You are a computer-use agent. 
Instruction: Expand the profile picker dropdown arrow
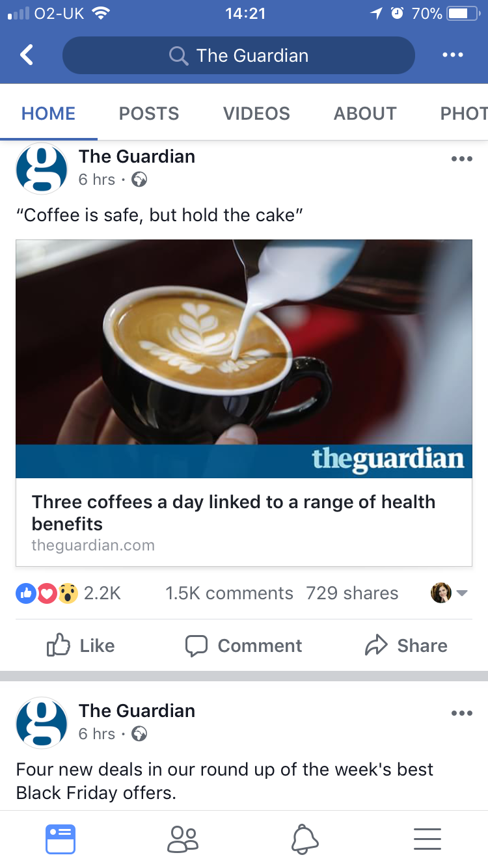462,593
